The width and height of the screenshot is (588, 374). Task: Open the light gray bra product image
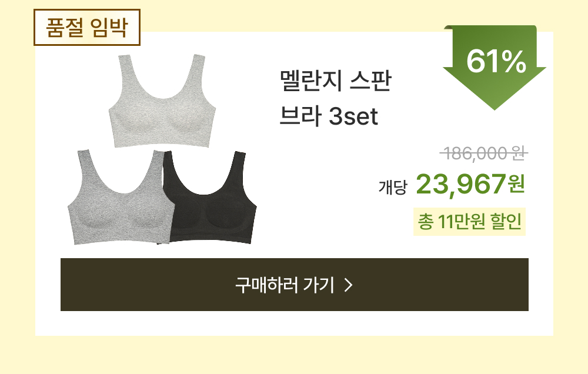(x=162, y=101)
